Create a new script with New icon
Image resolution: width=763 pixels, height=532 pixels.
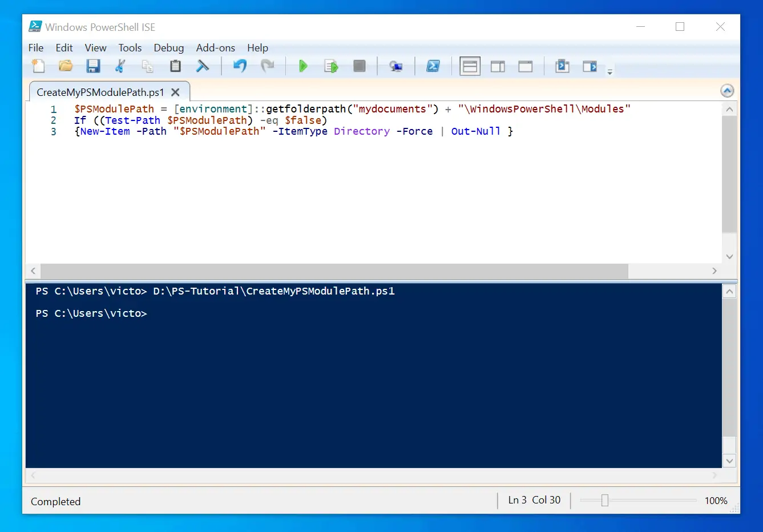[38, 66]
